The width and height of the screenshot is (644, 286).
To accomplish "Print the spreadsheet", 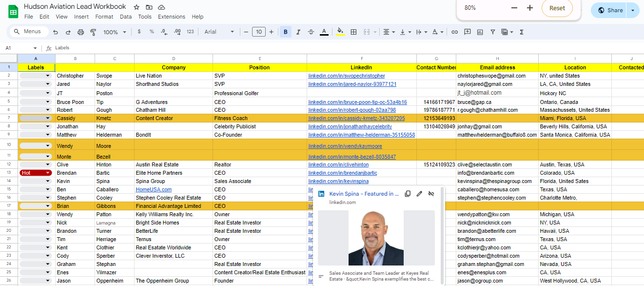I will 80,32.
